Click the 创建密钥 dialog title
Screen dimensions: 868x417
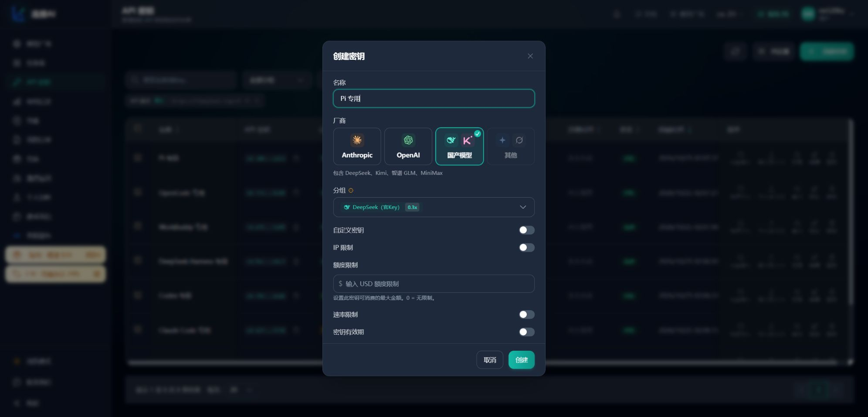[349, 56]
